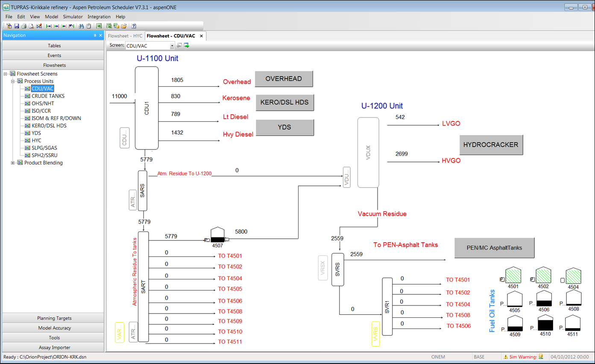Click the open folder icon in toolbar
595x364 pixels.
click(124, 26)
